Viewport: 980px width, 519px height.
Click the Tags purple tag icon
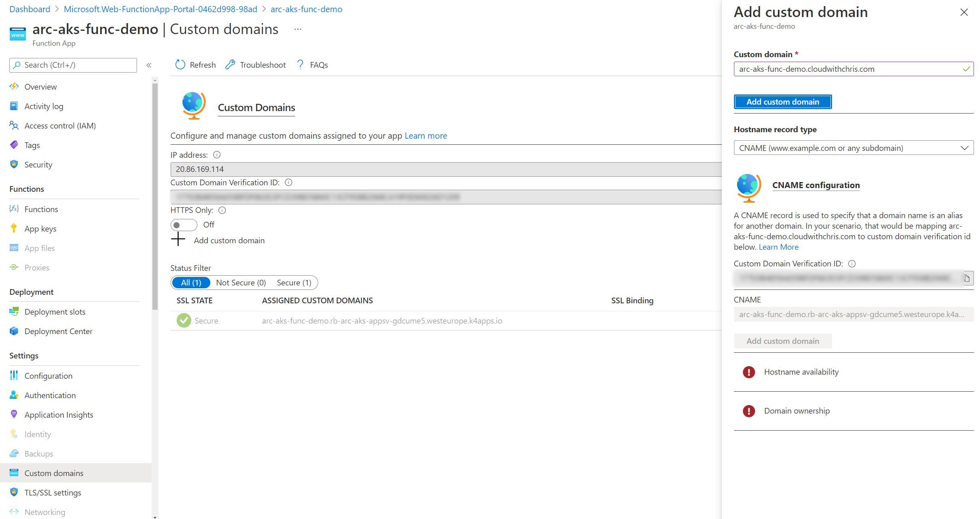coord(14,145)
